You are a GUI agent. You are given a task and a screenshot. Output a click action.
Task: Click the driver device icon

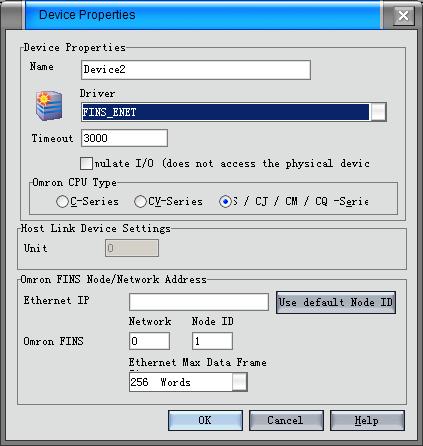pyautogui.click(x=49, y=105)
